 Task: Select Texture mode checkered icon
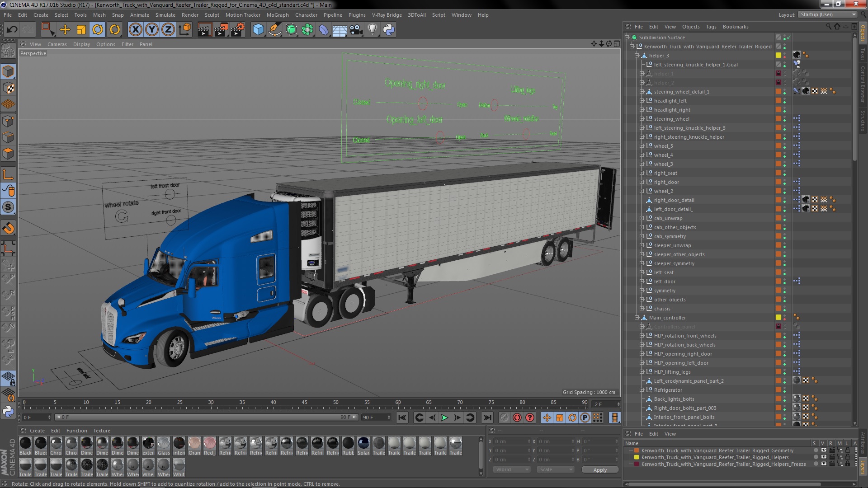click(x=8, y=88)
